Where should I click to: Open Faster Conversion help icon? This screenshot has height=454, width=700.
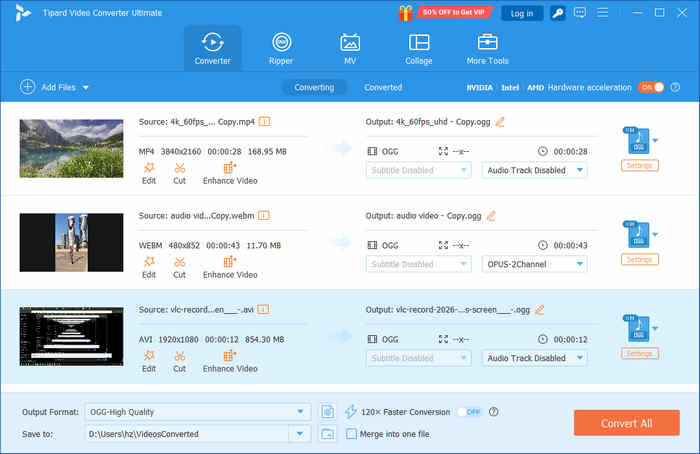493,412
